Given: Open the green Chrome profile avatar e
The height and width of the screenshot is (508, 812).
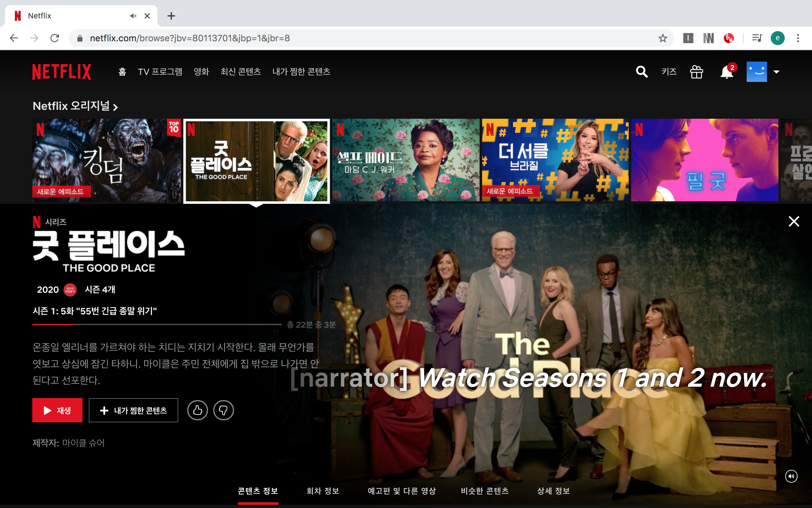Looking at the screenshot, I should pos(777,38).
